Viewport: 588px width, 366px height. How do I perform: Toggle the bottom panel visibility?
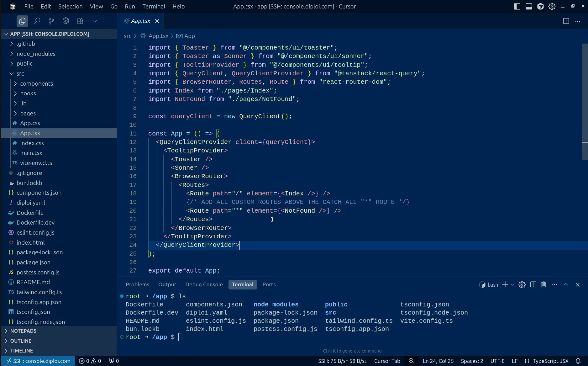pos(529,6)
